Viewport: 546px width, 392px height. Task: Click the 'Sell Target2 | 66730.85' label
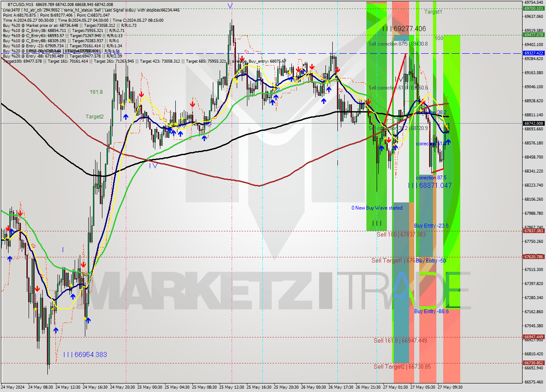pos(402,366)
